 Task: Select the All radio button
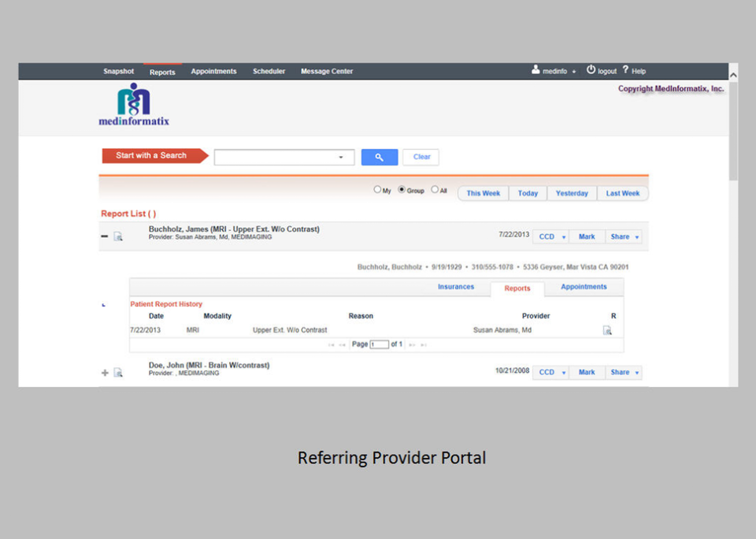click(434, 190)
